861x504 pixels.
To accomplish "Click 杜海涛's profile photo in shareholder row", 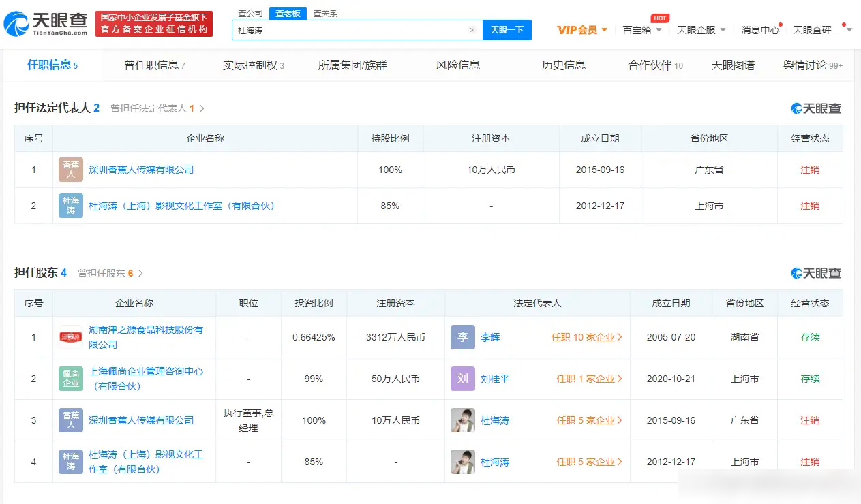I will [x=462, y=420].
